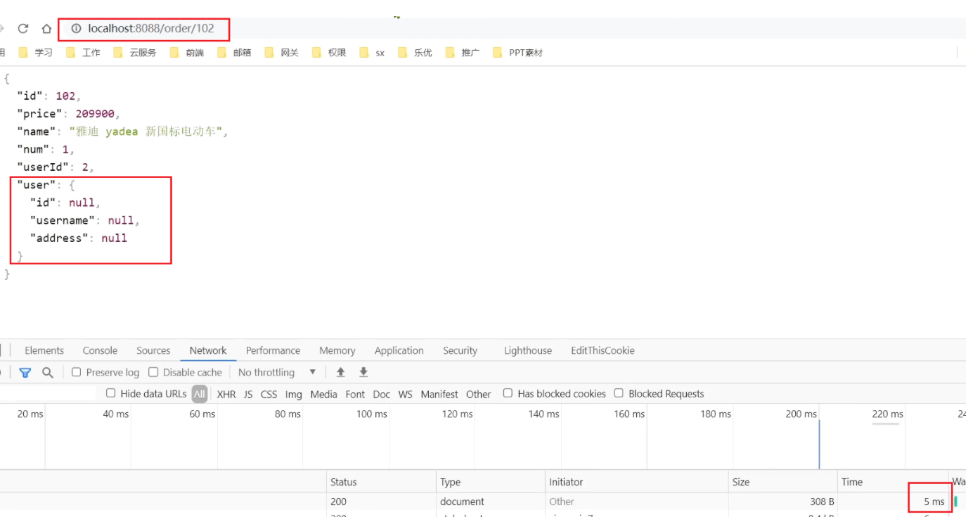Filter requests by XHR type
This screenshot has height=524, width=980.
pos(226,394)
